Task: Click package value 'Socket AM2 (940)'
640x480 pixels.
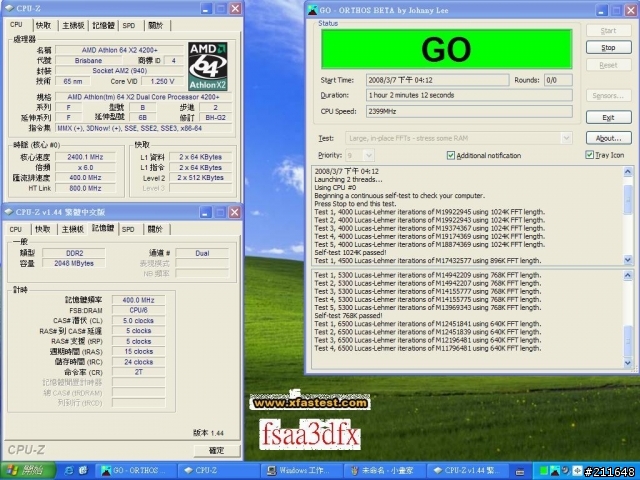Action: coord(120,71)
